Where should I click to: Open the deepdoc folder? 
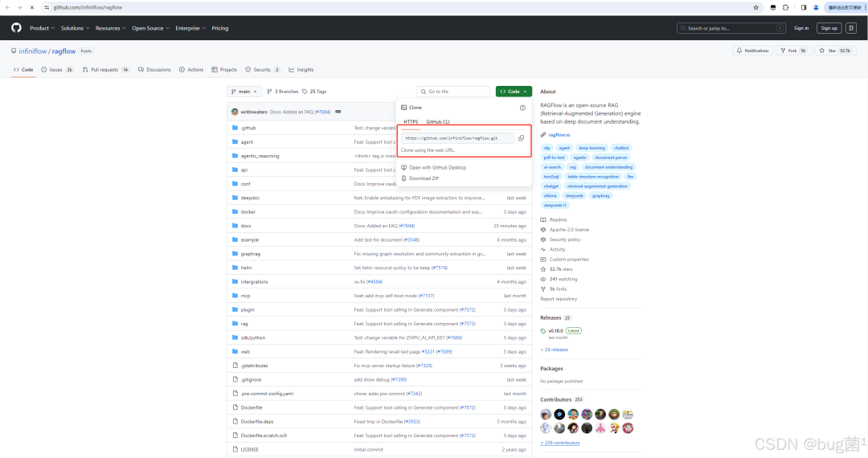click(250, 198)
